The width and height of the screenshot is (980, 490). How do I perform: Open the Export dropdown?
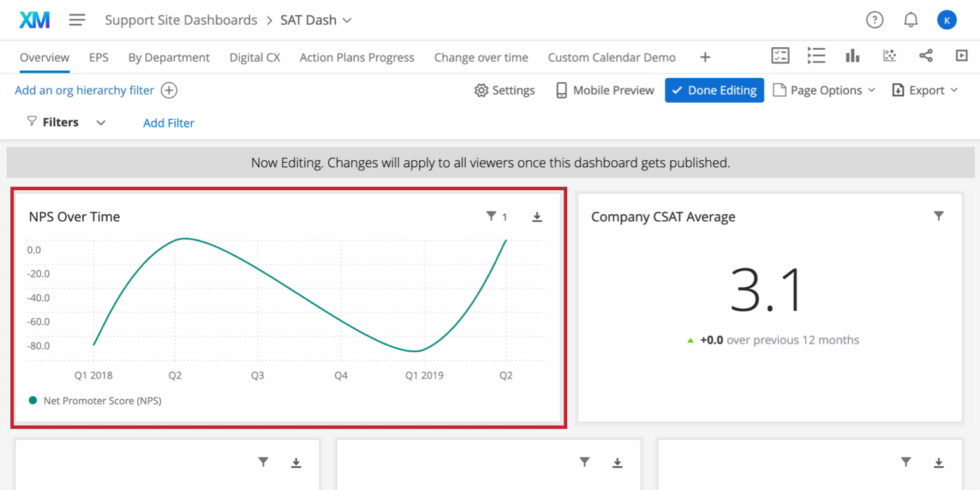click(x=924, y=90)
